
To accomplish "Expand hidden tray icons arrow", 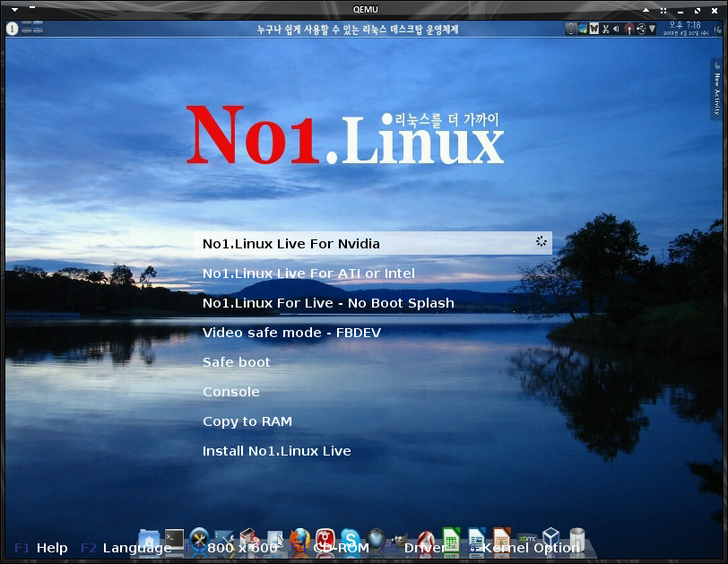I will (653, 29).
